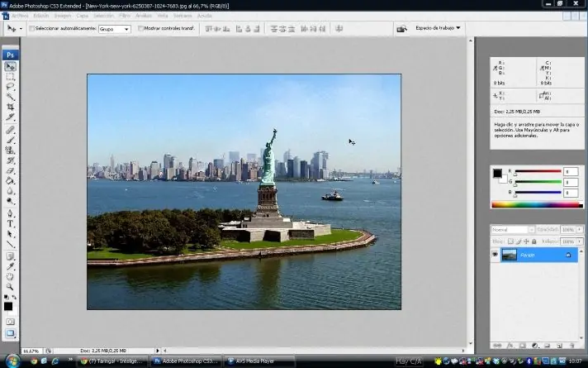Open the Capa menu
The image size is (588, 368).
(82, 16)
